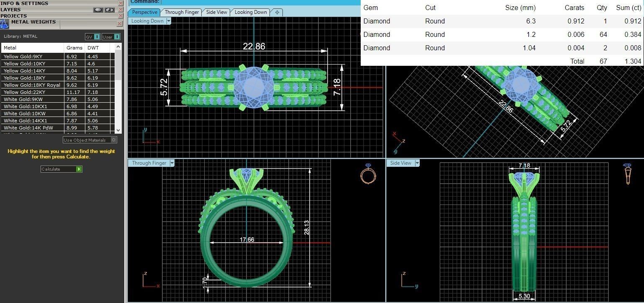Switch to the Looking Down tab

tap(251, 12)
